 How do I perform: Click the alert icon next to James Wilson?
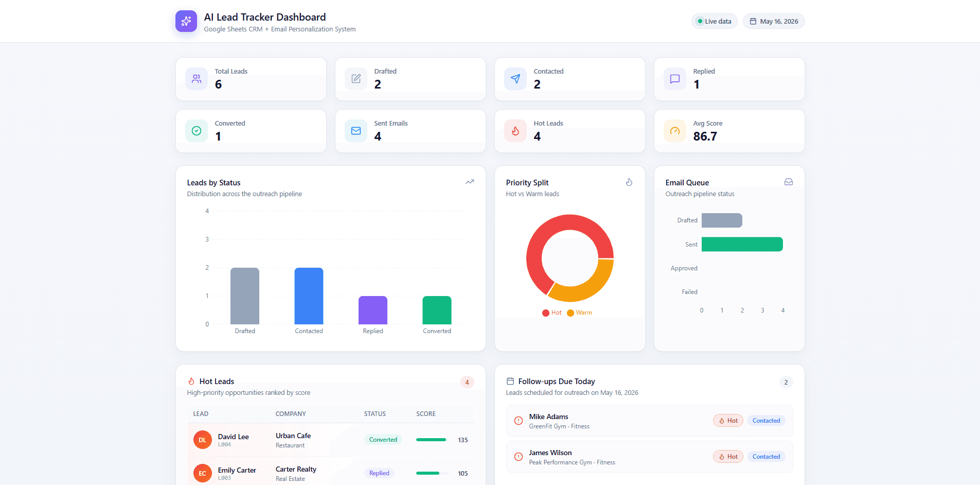coord(519,457)
